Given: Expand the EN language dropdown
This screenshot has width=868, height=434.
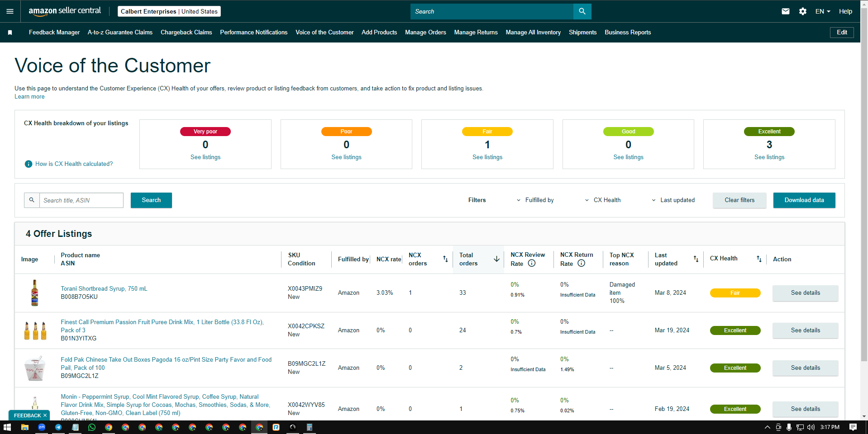Looking at the screenshot, I should [x=823, y=11].
